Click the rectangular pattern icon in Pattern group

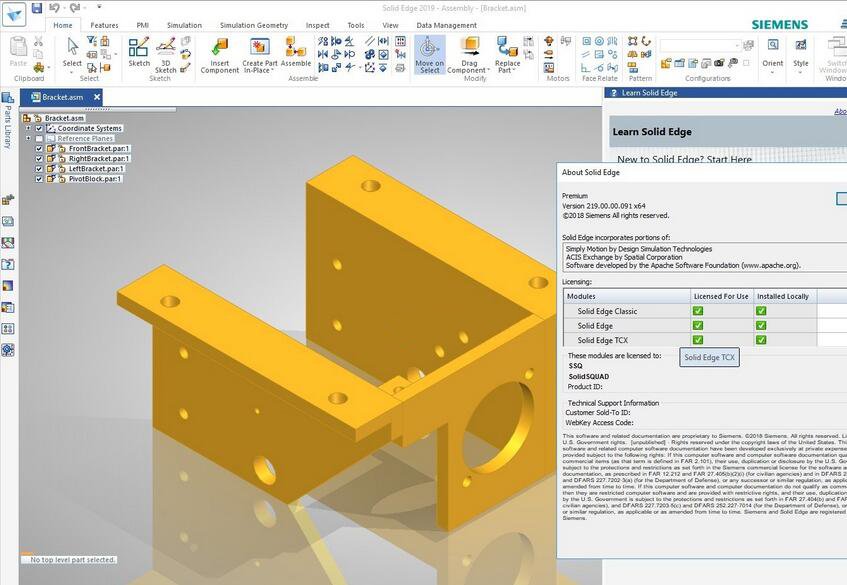click(x=633, y=41)
